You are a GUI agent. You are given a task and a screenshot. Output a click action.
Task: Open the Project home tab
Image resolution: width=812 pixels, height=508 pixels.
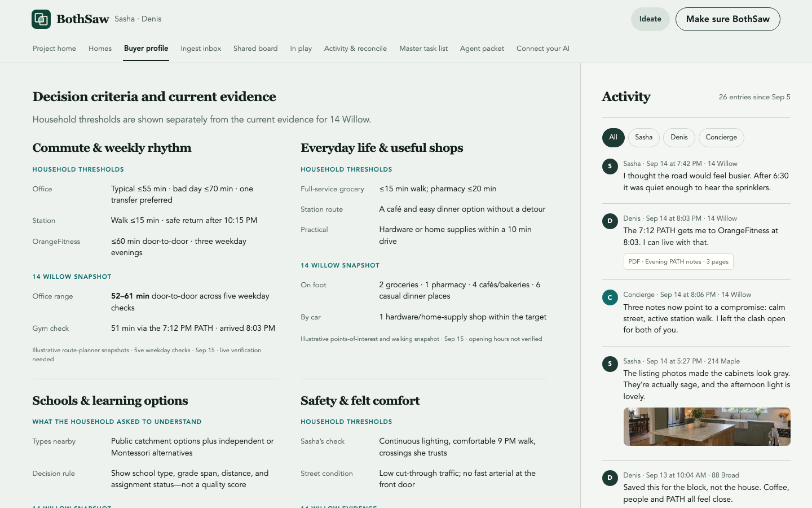[x=54, y=49]
